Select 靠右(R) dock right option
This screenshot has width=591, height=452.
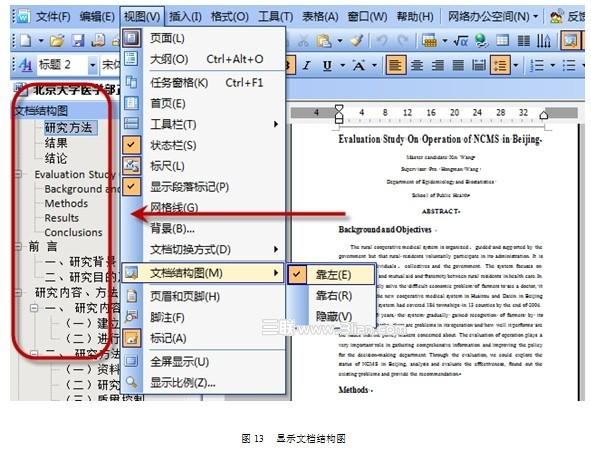point(334,295)
